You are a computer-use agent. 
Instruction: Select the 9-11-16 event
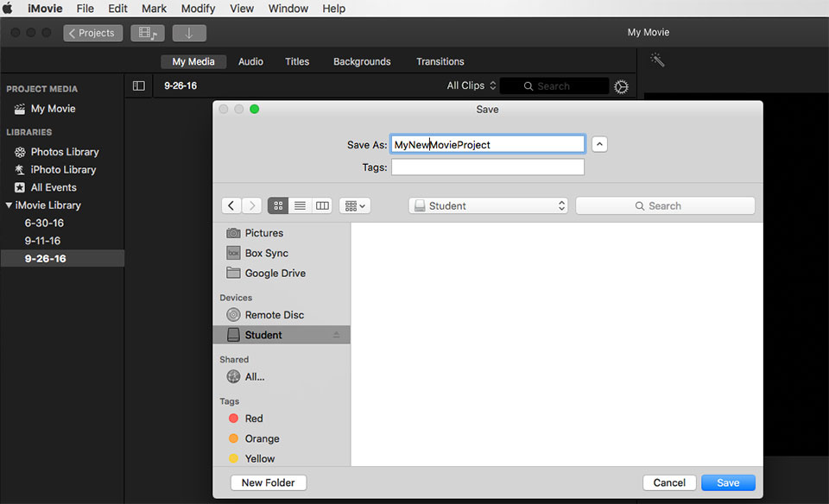click(x=43, y=241)
